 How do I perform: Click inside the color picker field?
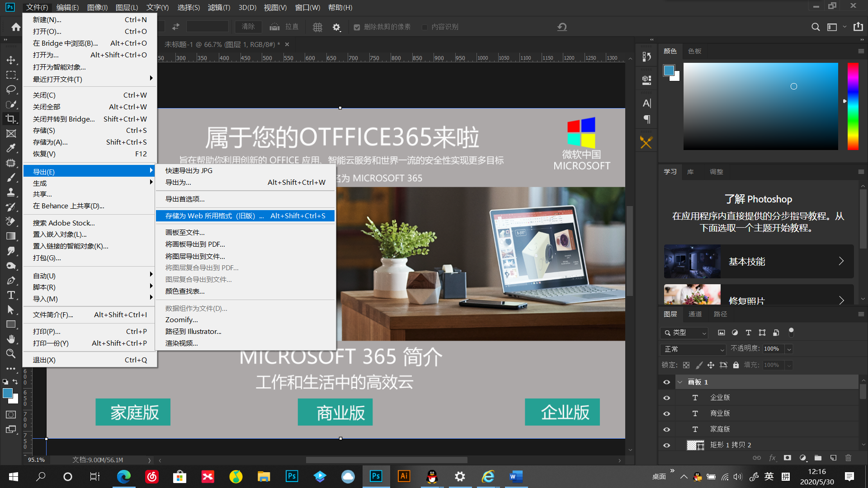760,106
